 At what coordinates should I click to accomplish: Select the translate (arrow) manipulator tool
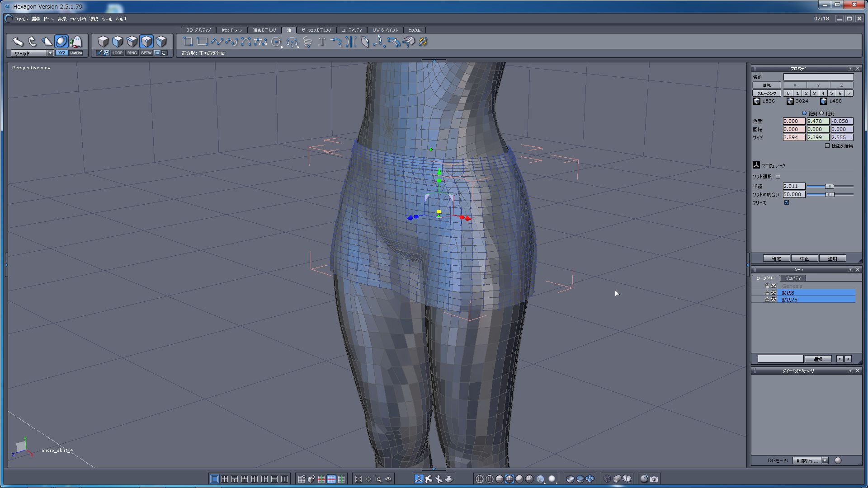(x=18, y=42)
